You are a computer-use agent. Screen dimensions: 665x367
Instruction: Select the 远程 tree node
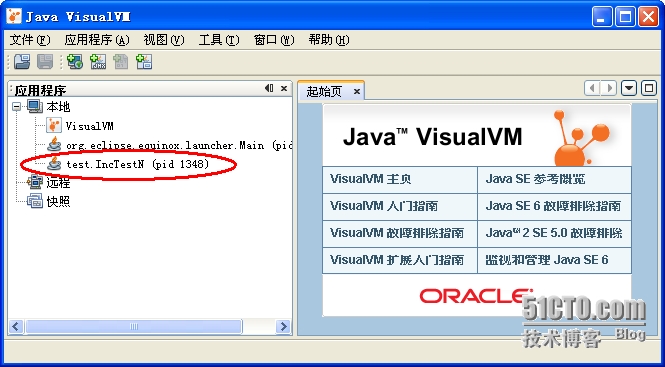pos(58,183)
